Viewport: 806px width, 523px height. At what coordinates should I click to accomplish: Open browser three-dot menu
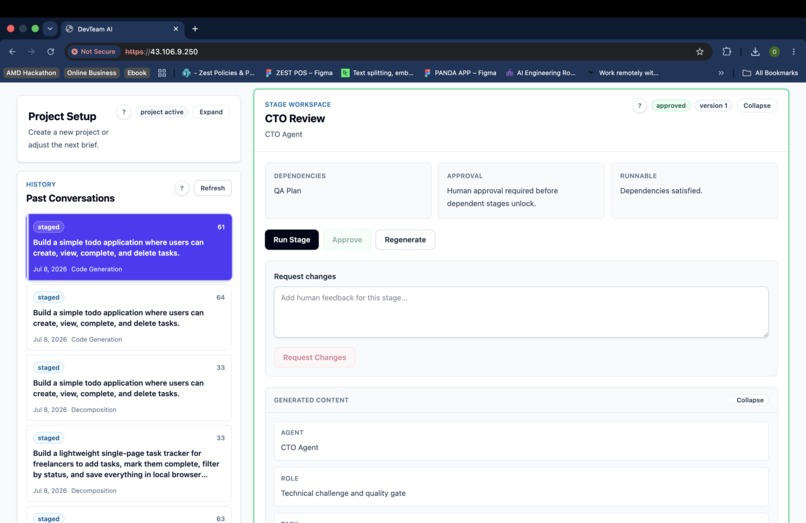tap(794, 51)
